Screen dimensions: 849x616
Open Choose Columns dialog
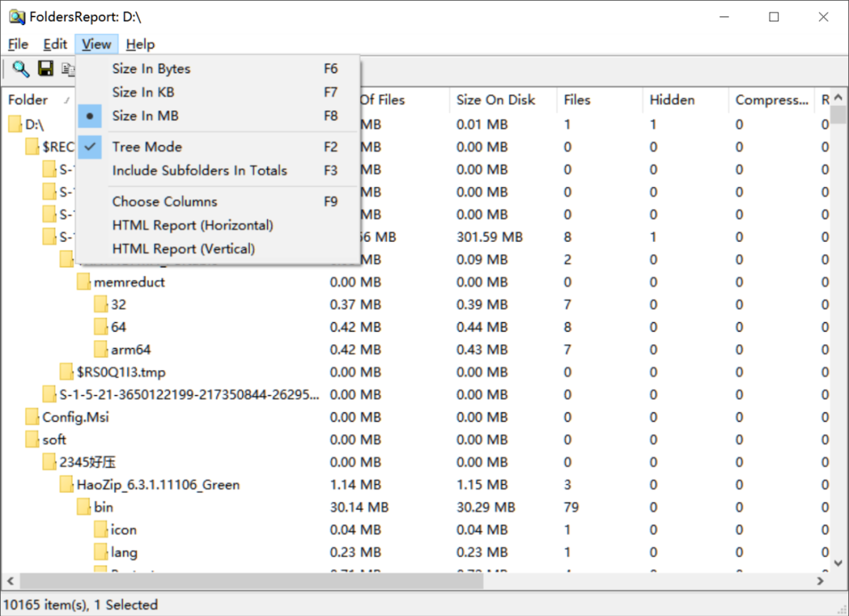click(164, 202)
